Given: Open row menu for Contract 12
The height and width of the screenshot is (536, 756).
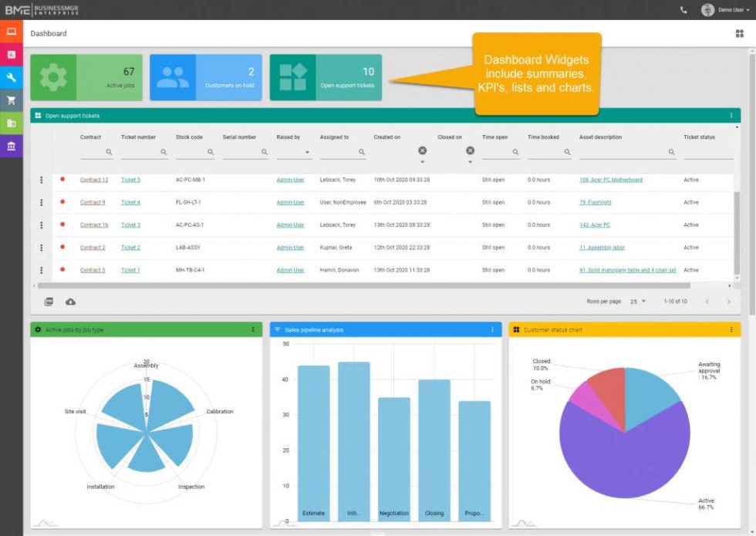Looking at the screenshot, I should tap(42, 180).
